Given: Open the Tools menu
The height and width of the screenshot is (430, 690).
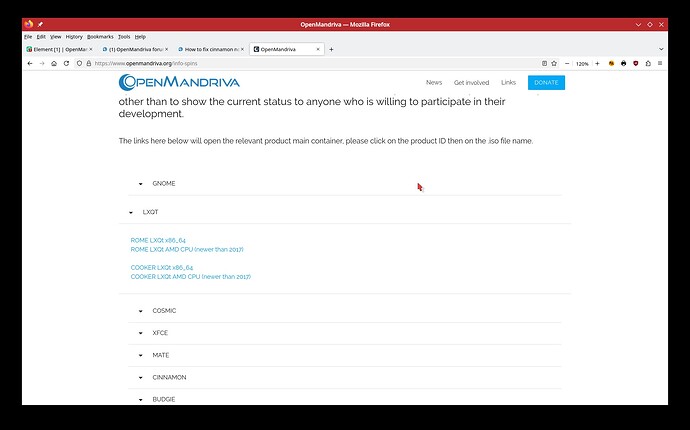Looking at the screenshot, I should coord(124,37).
